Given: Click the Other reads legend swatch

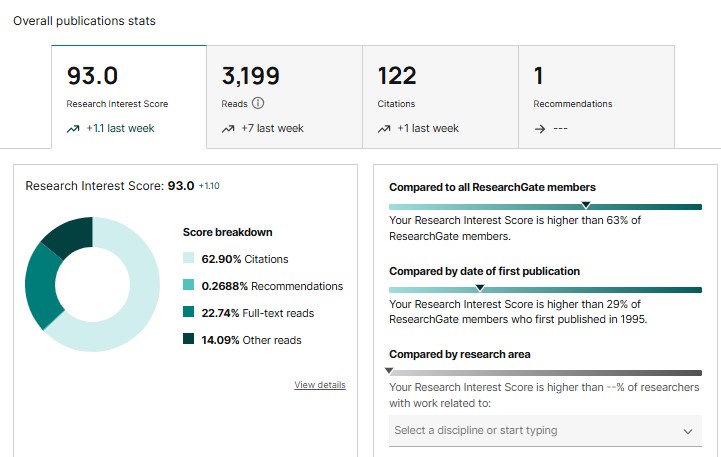Looking at the screenshot, I should (189, 339).
